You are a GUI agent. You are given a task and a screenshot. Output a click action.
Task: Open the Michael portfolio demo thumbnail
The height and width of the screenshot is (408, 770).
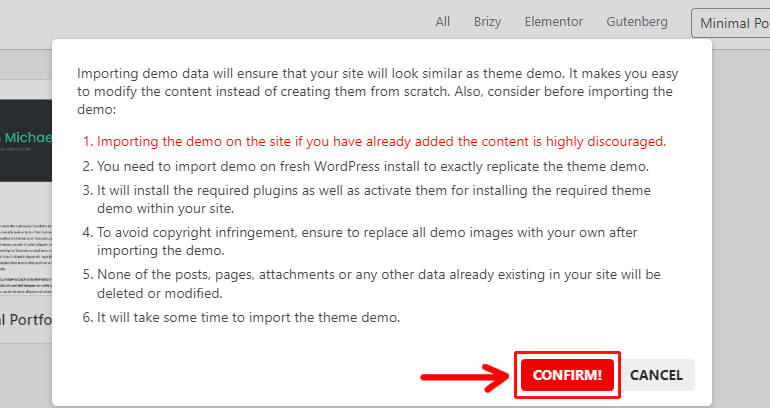point(26,140)
